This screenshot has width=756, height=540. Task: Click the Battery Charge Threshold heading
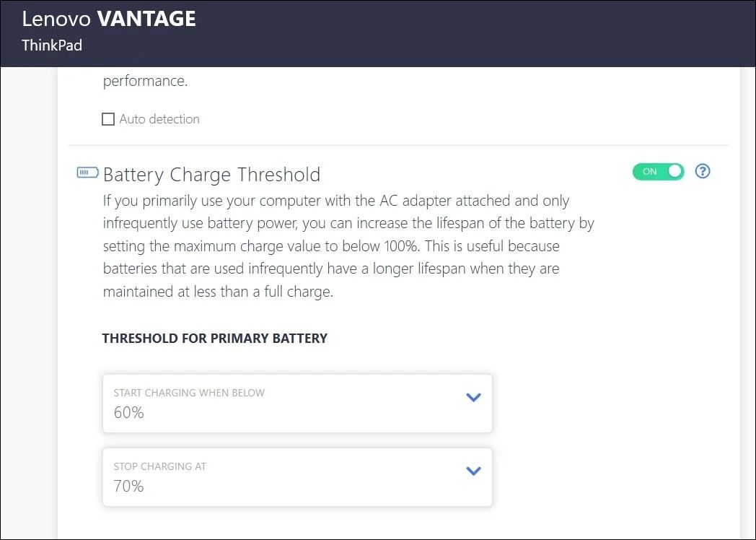point(211,174)
